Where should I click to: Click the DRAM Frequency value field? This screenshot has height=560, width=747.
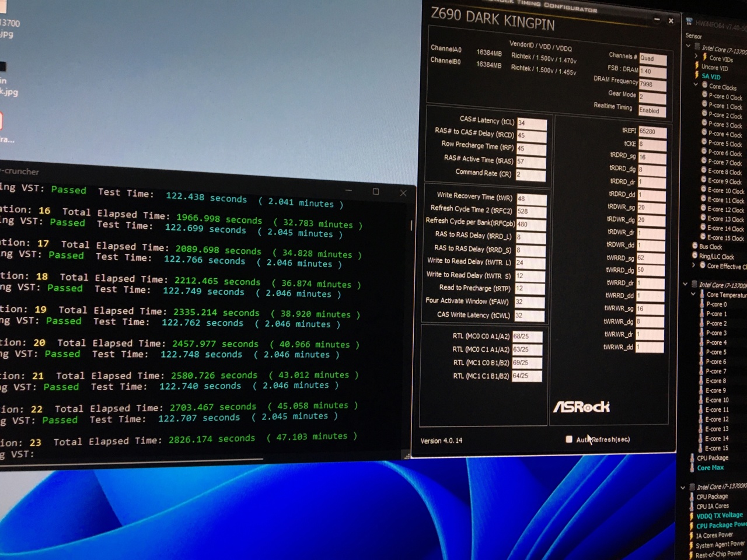tap(652, 85)
